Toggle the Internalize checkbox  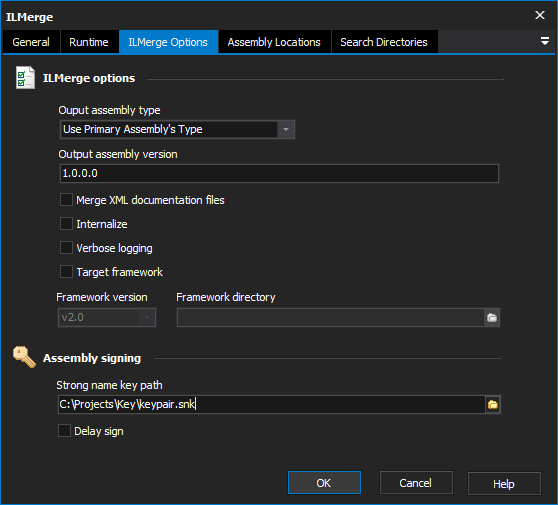pyautogui.click(x=66, y=224)
